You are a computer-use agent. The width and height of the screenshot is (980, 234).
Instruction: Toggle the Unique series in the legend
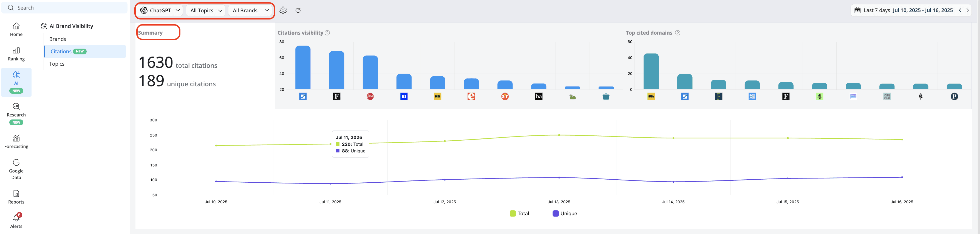pos(565,213)
